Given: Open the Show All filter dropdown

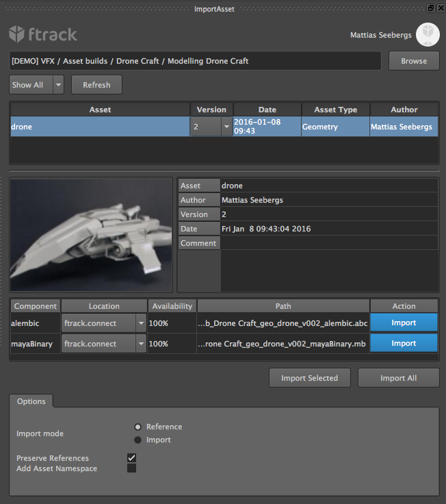Looking at the screenshot, I should [x=37, y=85].
